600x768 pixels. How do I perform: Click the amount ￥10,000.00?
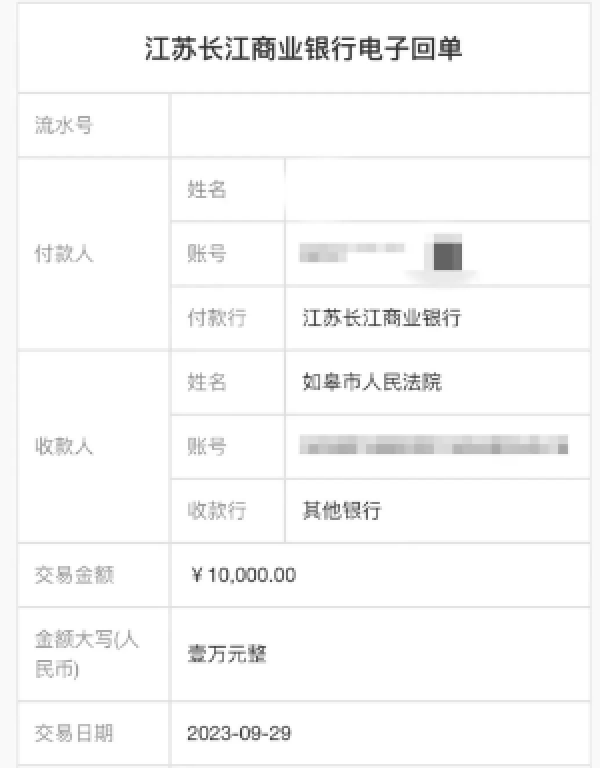click(x=242, y=574)
